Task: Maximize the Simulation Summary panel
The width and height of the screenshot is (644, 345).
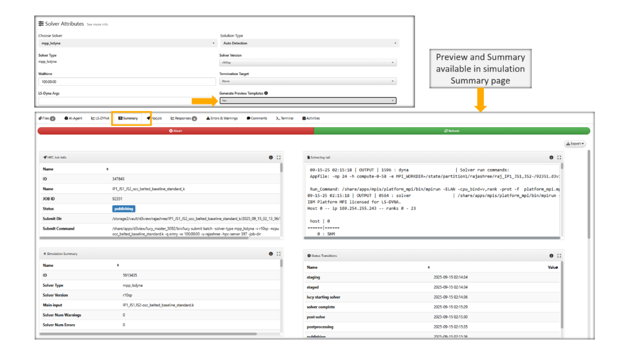Action: click(x=278, y=254)
